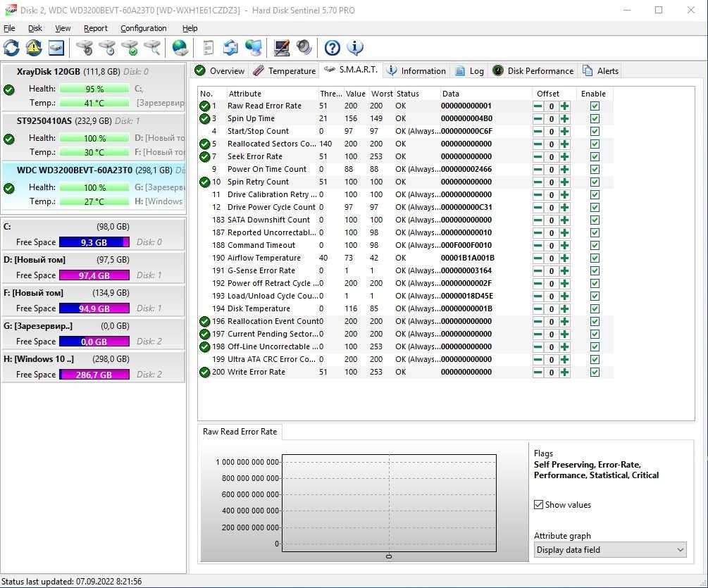708x588 pixels.
Task: Switch to the Information tab
Action: 417,71
